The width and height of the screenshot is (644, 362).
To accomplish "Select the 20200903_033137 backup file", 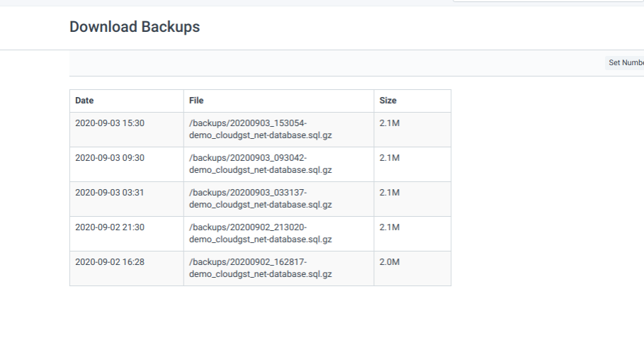I will pyautogui.click(x=261, y=198).
